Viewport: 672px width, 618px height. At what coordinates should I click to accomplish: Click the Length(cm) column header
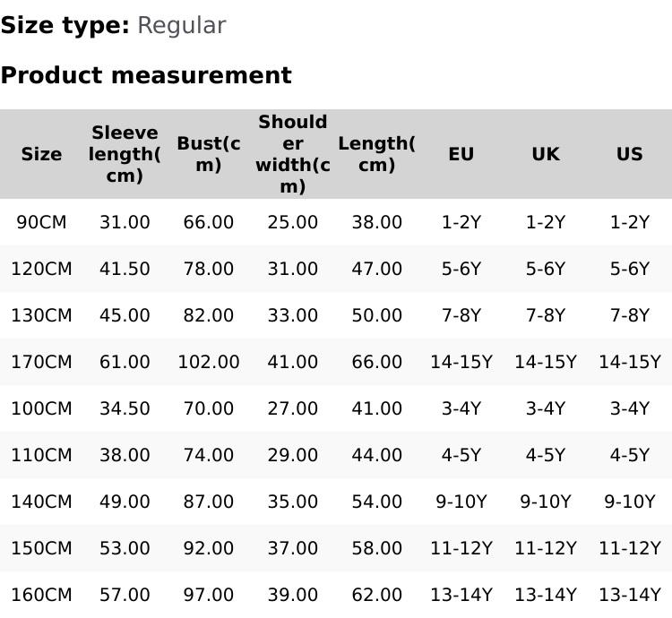point(376,154)
